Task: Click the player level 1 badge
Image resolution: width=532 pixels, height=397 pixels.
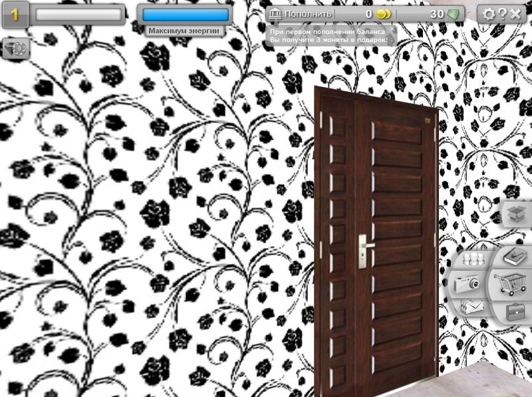Action: point(15,15)
